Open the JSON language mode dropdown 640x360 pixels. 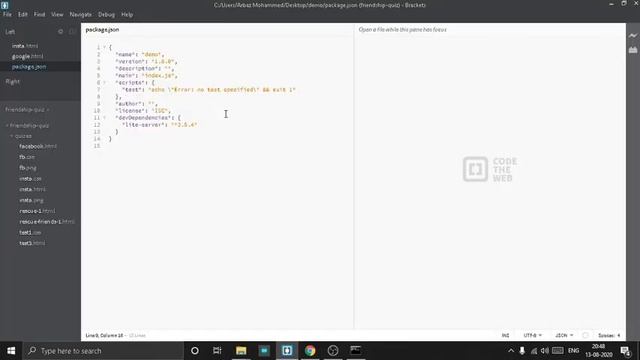[564, 335]
